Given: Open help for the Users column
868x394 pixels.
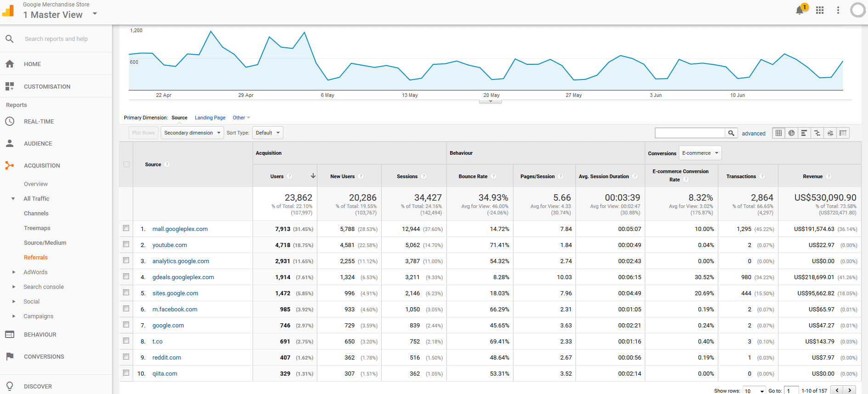Looking at the screenshot, I should tap(290, 176).
